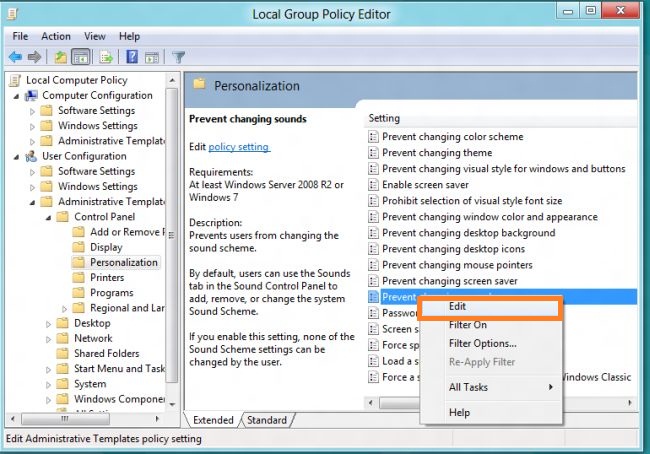This screenshot has height=454, width=650.
Task: Click the Computer Configuration computer icon
Action: click(x=31, y=95)
